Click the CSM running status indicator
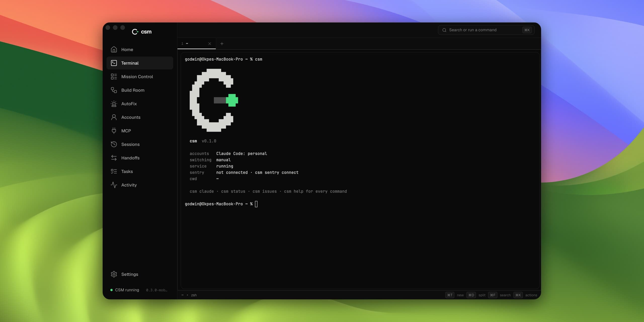This screenshot has width=644, height=322. point(125,290)
